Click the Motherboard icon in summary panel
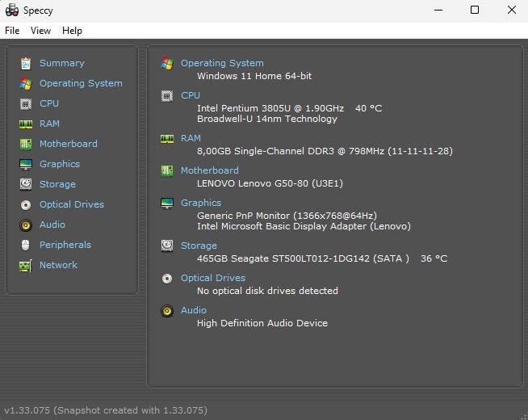The height and width of the screenshot is (420, 528). pos(167,170)
